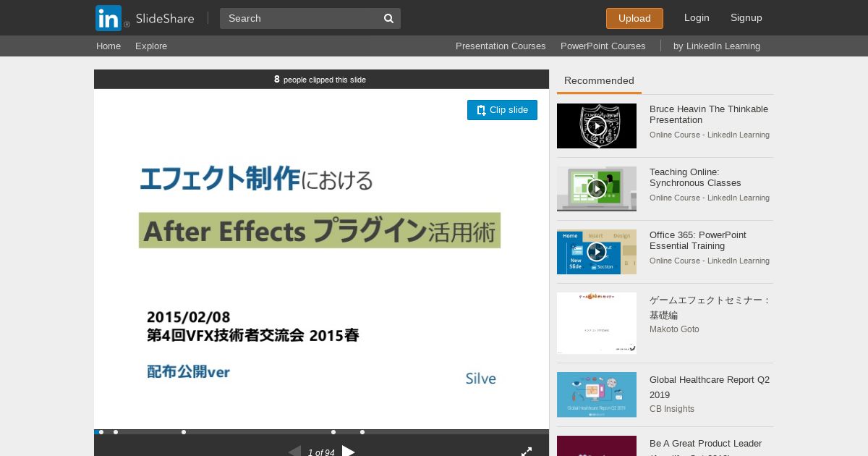Jump to the first clip marker on timeline

(101, 432)
